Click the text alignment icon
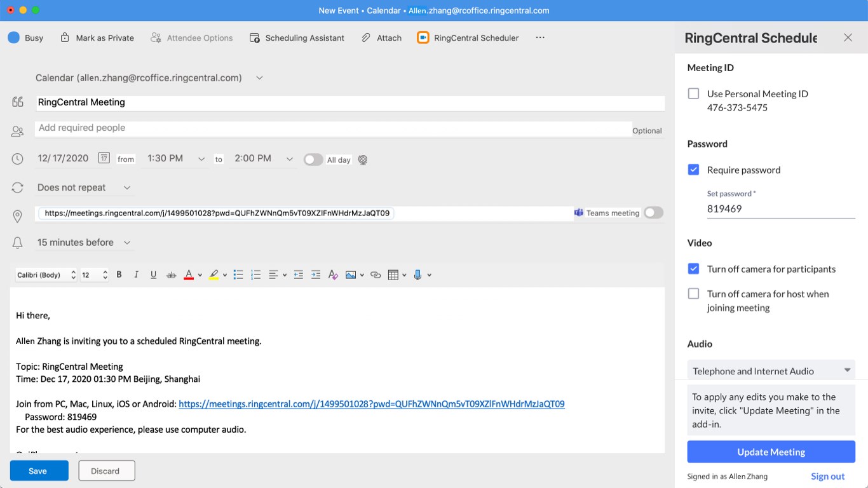The image size is (868, 488). click(x=273, y=275)
